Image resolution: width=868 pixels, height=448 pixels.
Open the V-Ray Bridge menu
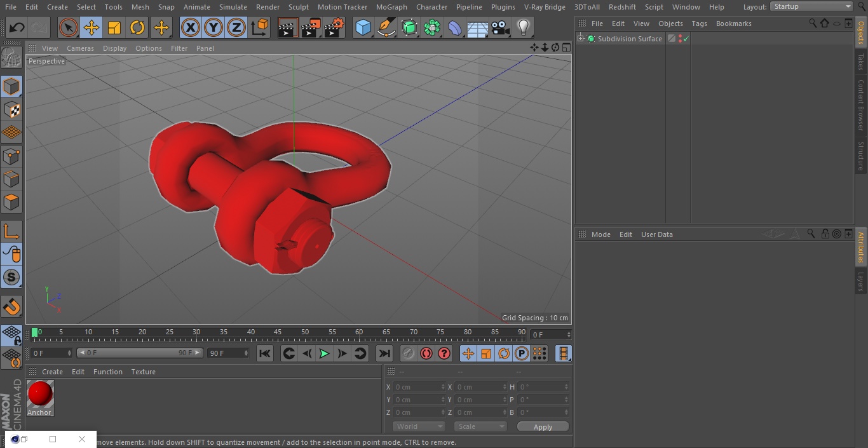pos(545,7)
